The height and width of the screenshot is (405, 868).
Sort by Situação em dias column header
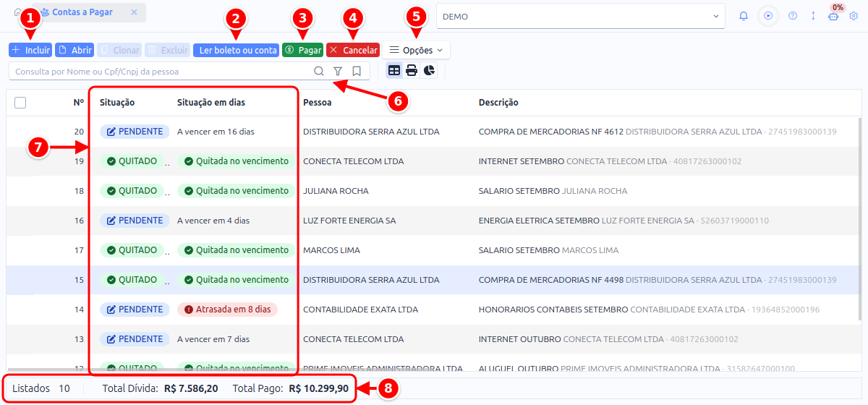(211, 103)
